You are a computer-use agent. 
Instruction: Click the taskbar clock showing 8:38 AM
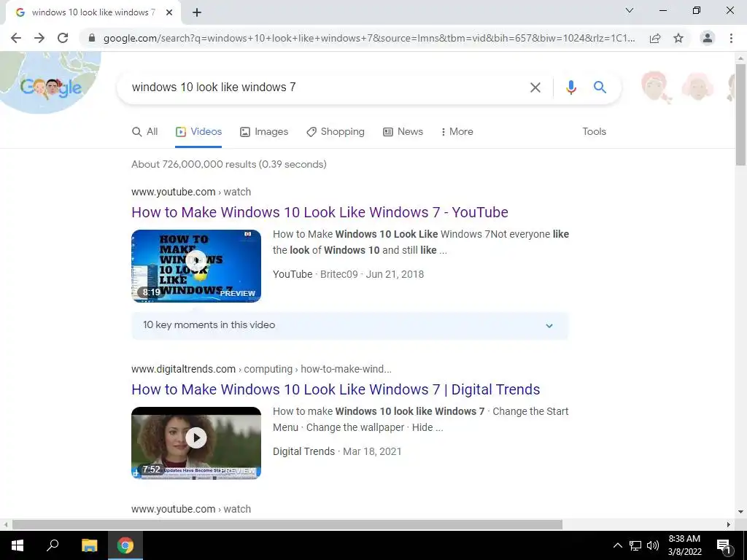click(684, 545)
